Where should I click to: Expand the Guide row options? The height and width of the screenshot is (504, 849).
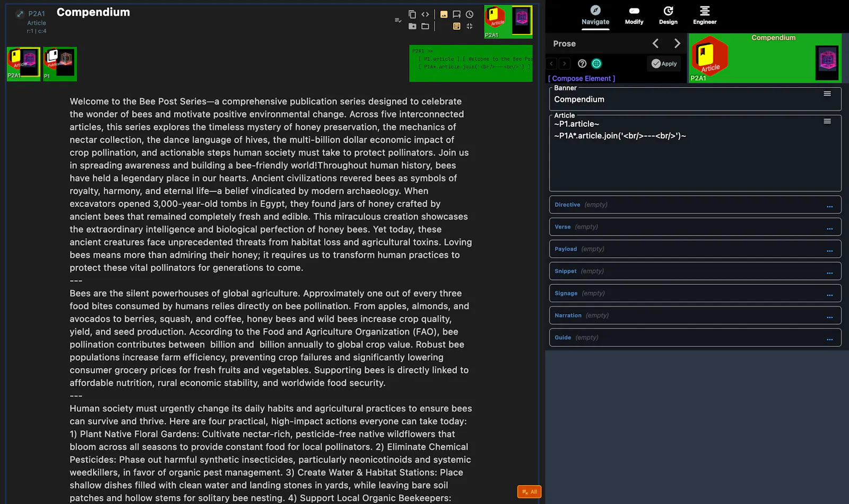pyautogui.click(x=830, y=338)
